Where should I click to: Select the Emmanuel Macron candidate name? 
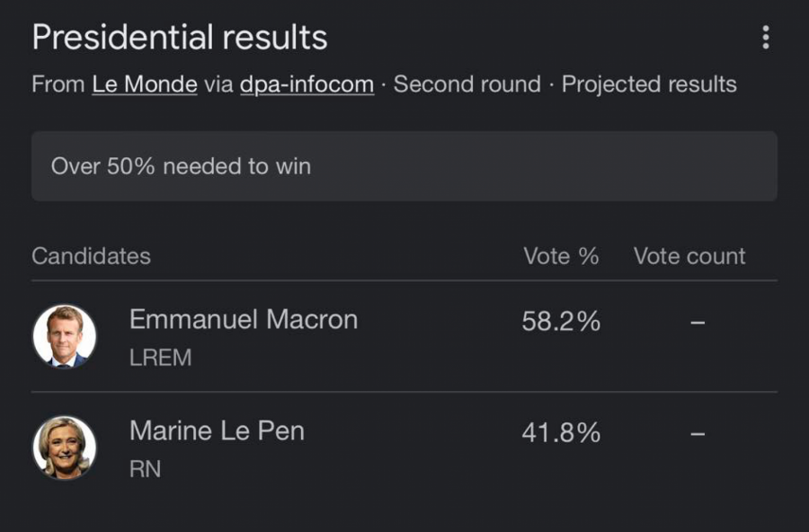coord(244,319)
